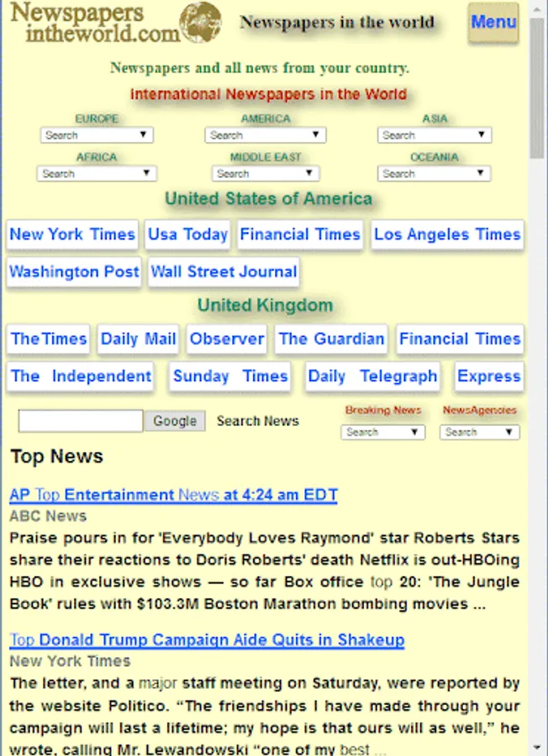
Task: Click the United States of America heading
Action: pos(269,198)
